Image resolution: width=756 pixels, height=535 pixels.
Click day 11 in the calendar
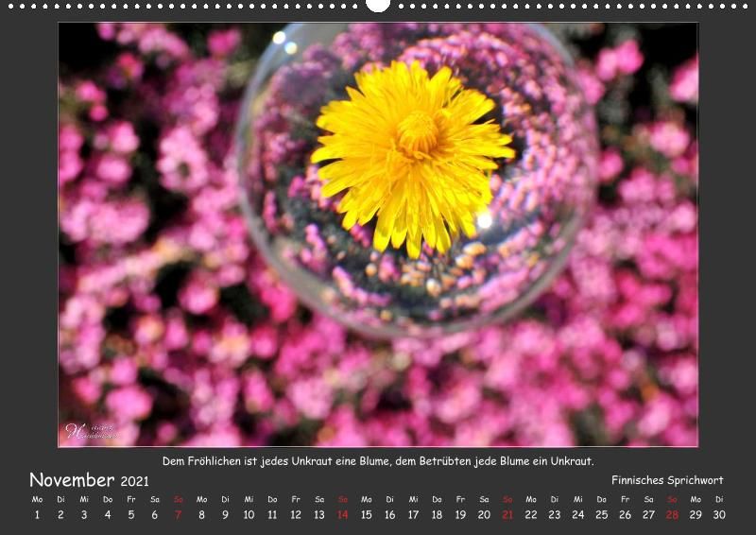pyautogui.click(x=272, y=515)
